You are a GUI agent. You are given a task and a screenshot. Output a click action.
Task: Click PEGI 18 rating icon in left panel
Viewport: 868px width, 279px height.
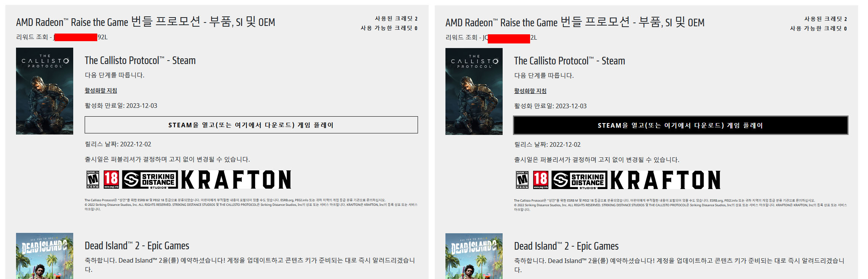pos(111,180)
